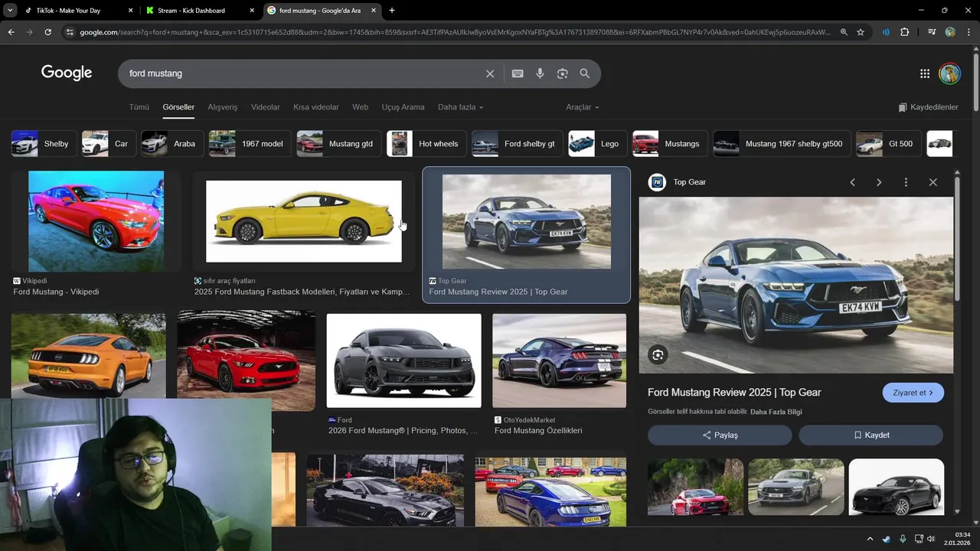980x551 pixels.
Task: Open the red Mustang Vikipedi image
Action: [96, 221]
